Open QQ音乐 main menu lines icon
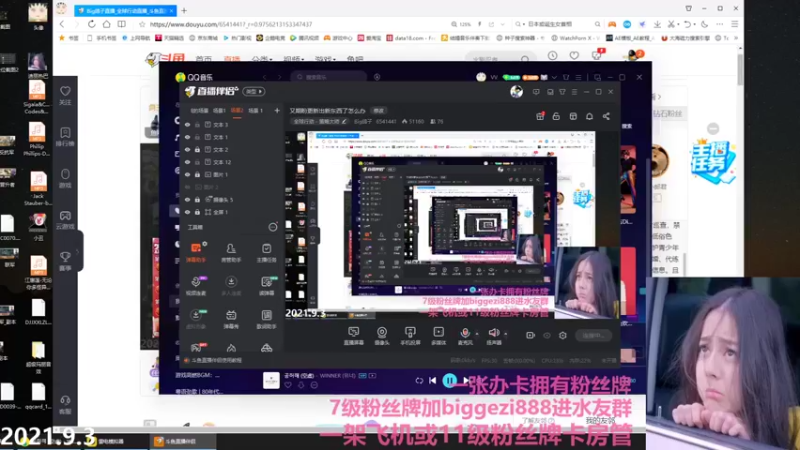Viewport: 800px width, 450px height. [578, 78]
